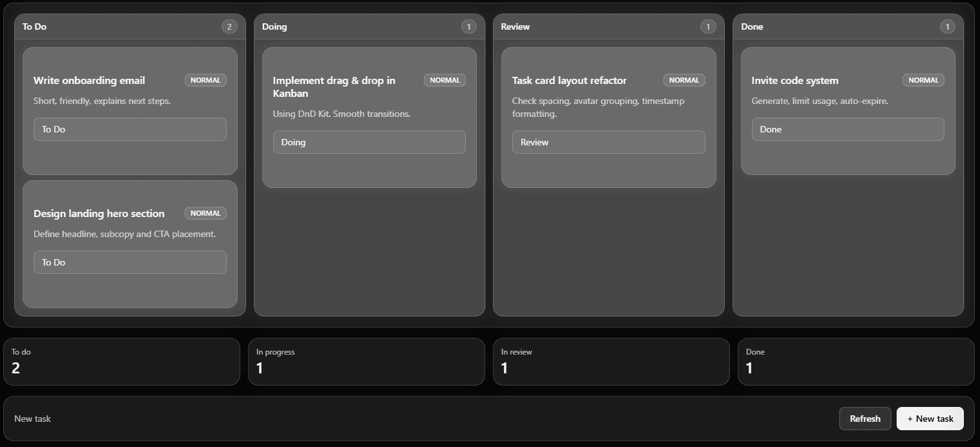The image size is (980, 447).
Task: Open the Doing status dropdown on the Kanban card
Action: (369, 142)
